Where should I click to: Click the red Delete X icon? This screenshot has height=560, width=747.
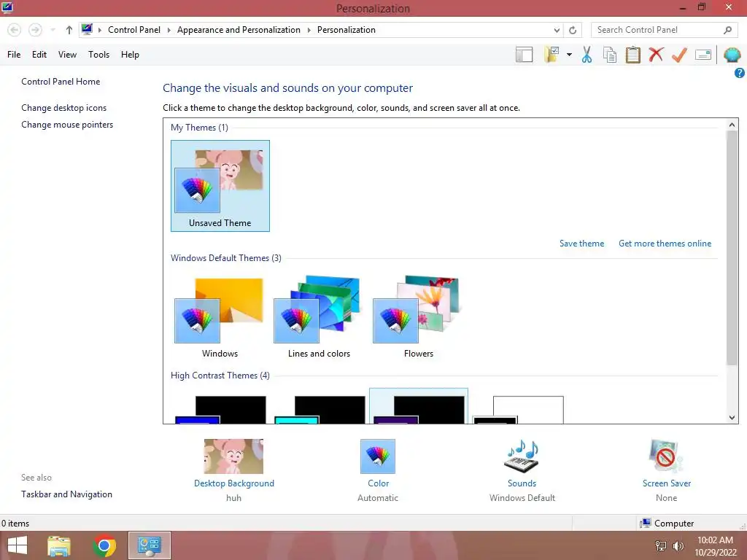pos(656,55)
